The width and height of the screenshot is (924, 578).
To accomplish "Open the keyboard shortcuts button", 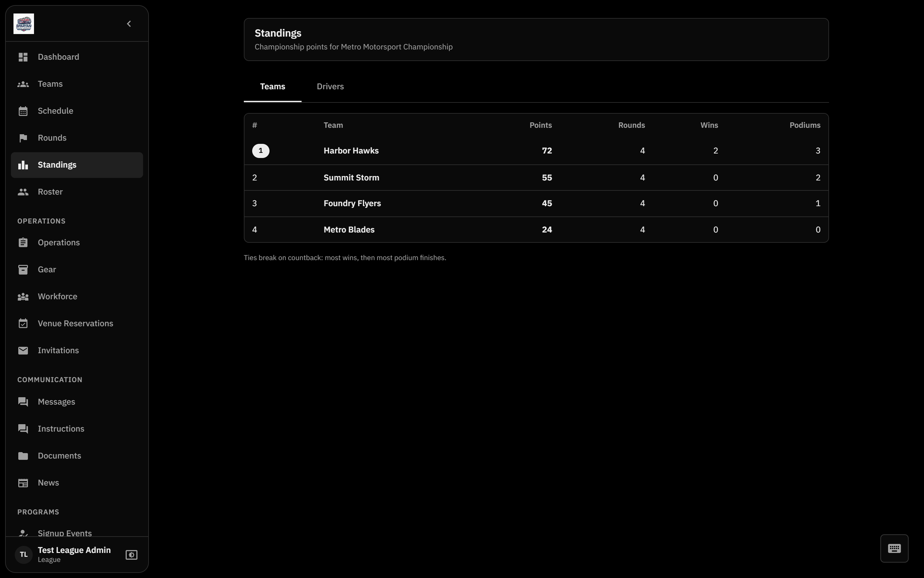I will point(894,548).
